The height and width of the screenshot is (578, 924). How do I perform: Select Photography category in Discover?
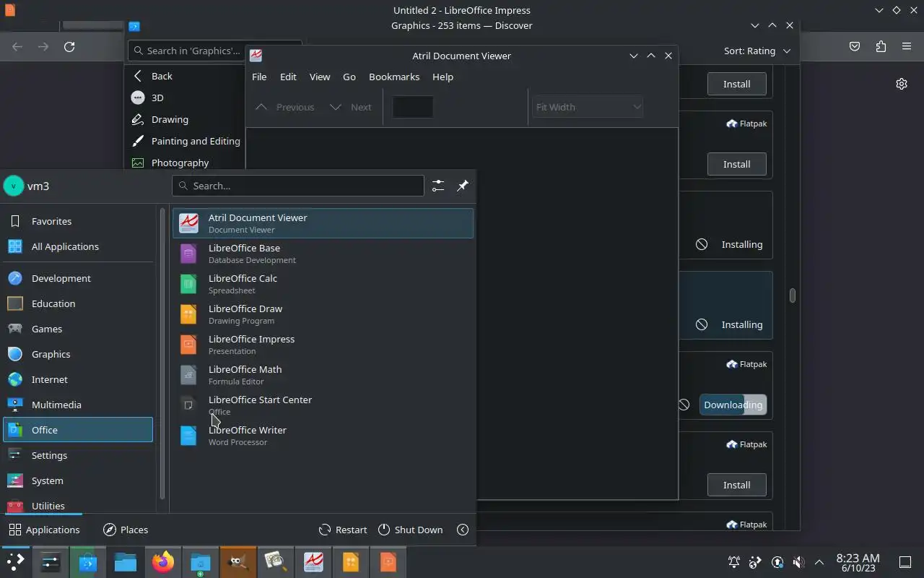(185, 163)
